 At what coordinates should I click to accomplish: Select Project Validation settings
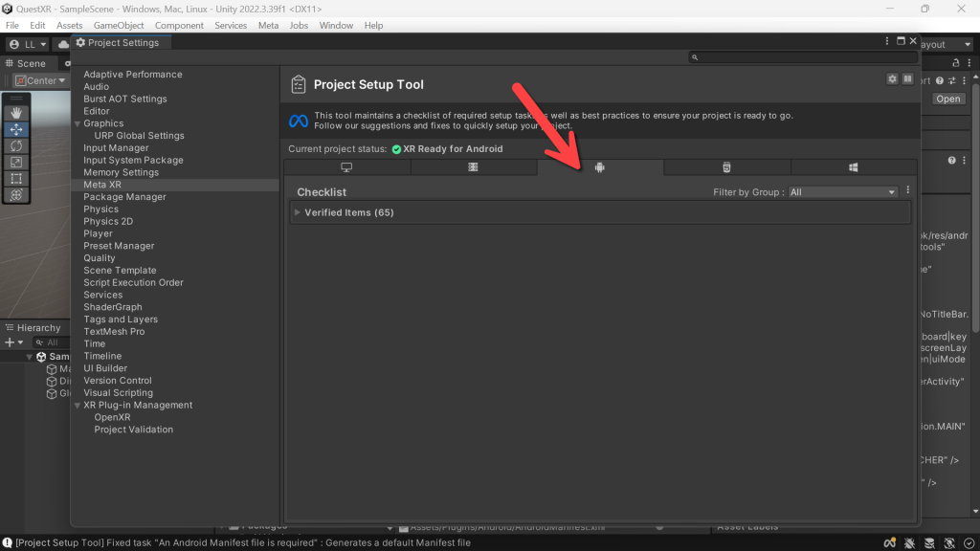click(134, 430)
